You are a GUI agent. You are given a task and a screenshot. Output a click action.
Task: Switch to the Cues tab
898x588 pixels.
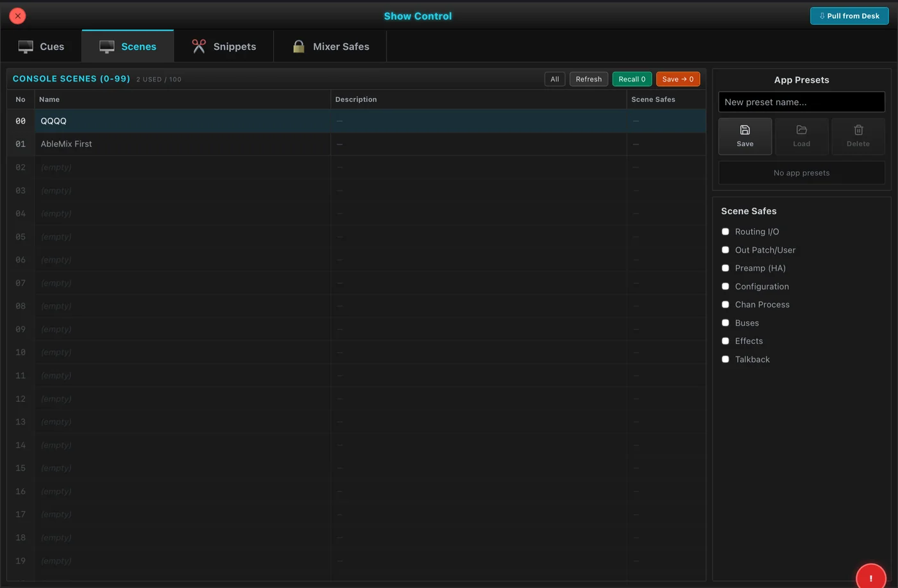pyautogui.click(x=41, y=46)
